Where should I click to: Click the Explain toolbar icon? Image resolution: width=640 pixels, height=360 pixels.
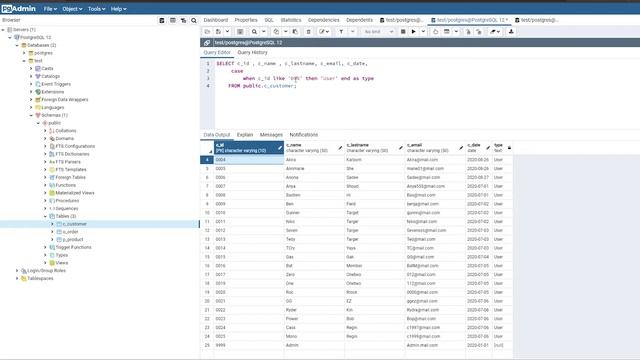pos(436,32)
